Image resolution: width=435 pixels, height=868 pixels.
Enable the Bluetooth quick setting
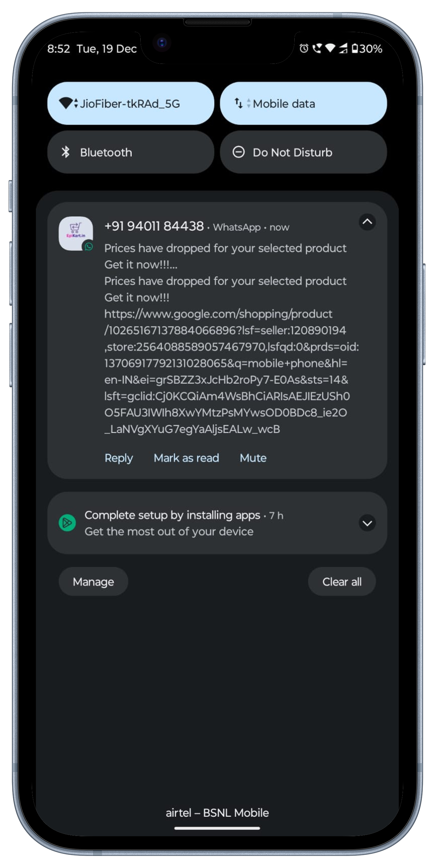tap(130, 152)
